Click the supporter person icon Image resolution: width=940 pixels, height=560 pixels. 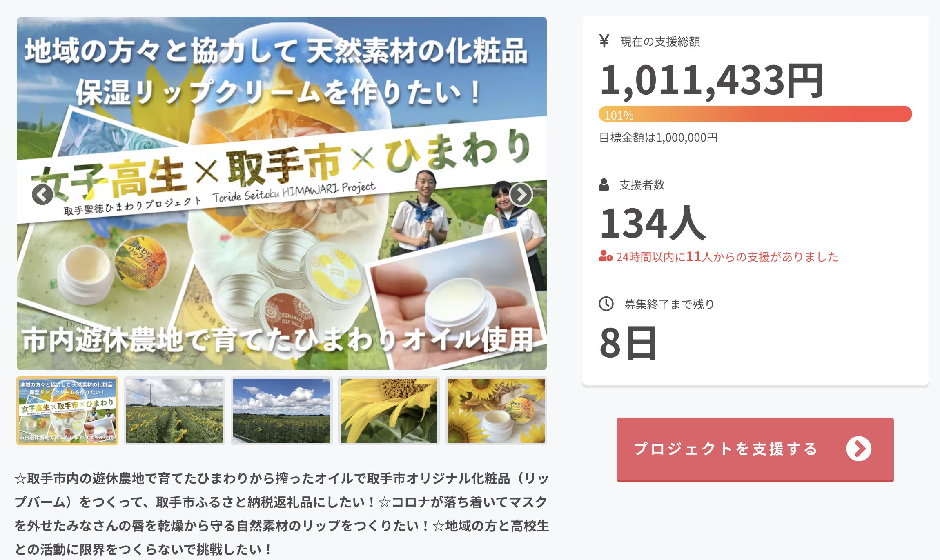click(x=604, y=184)
